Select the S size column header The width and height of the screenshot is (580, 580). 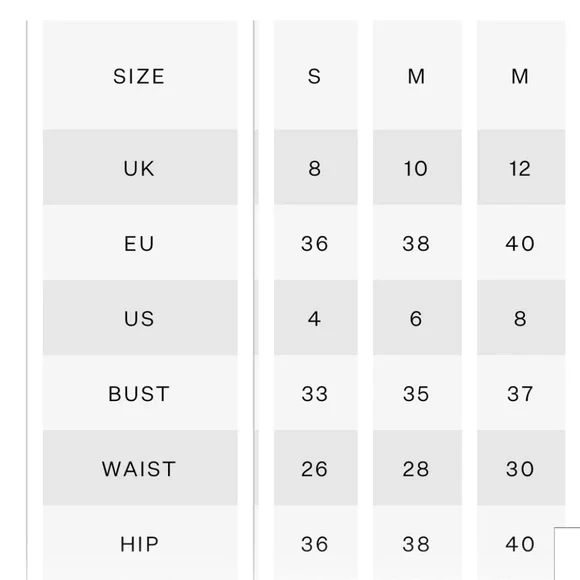[316, 75]
